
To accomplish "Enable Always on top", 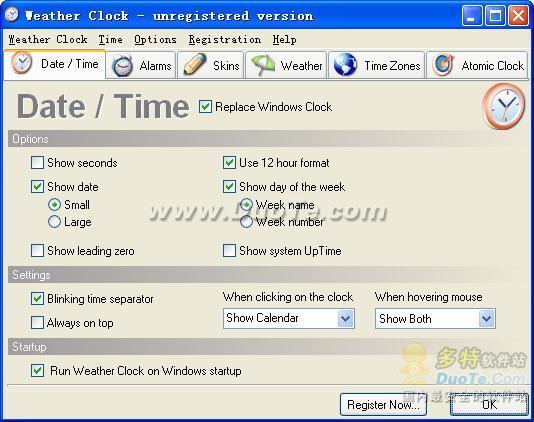I will tap(37, 323).
